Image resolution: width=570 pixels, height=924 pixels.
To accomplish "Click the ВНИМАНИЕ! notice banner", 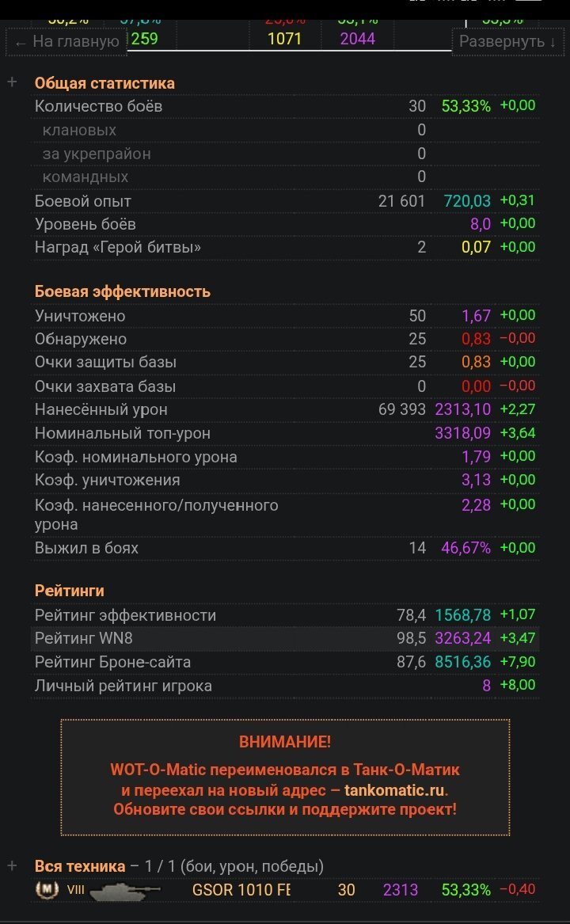I will [x=285, y=777].
